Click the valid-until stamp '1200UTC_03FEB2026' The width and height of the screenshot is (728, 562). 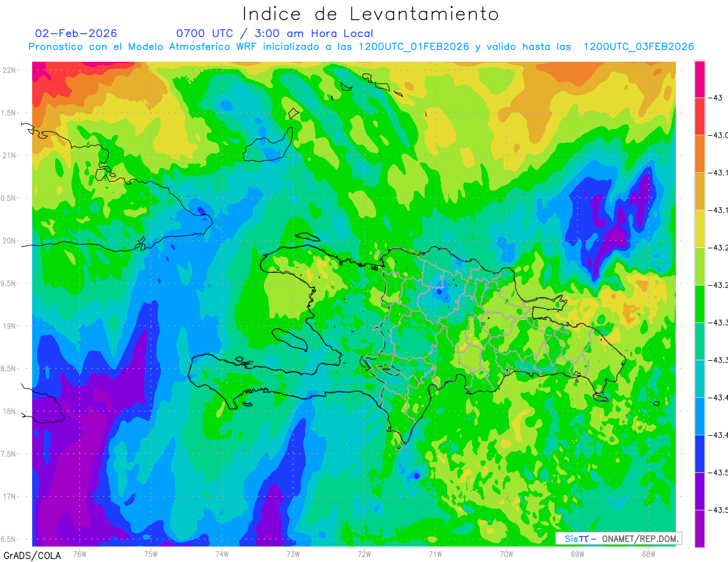pyautogui.click(x=639, y=47)
